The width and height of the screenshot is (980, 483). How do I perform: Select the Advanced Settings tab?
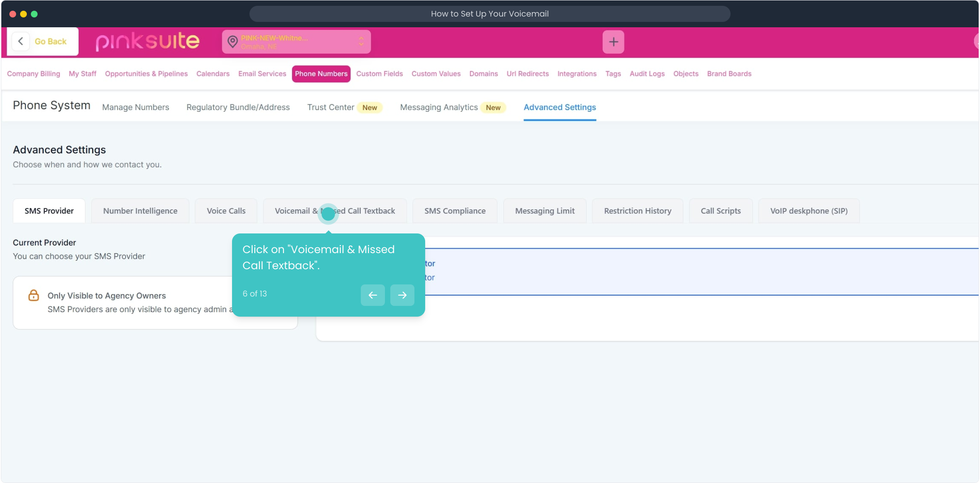560,107
